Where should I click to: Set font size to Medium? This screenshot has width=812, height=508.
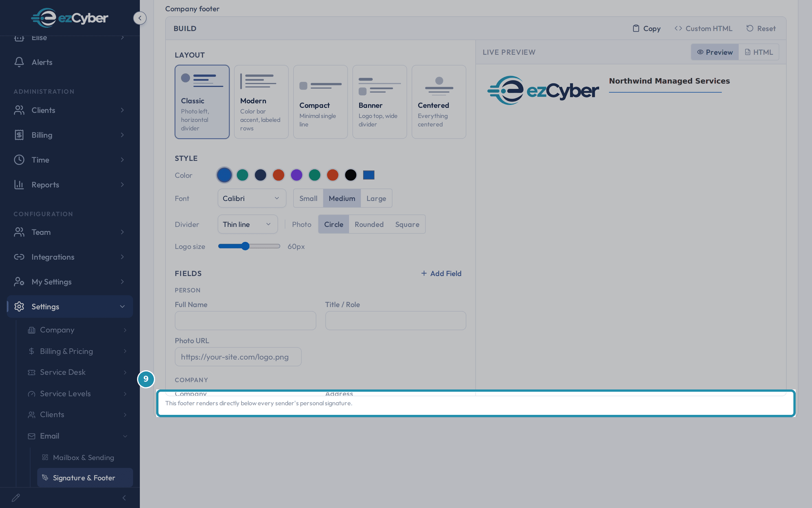342,198
